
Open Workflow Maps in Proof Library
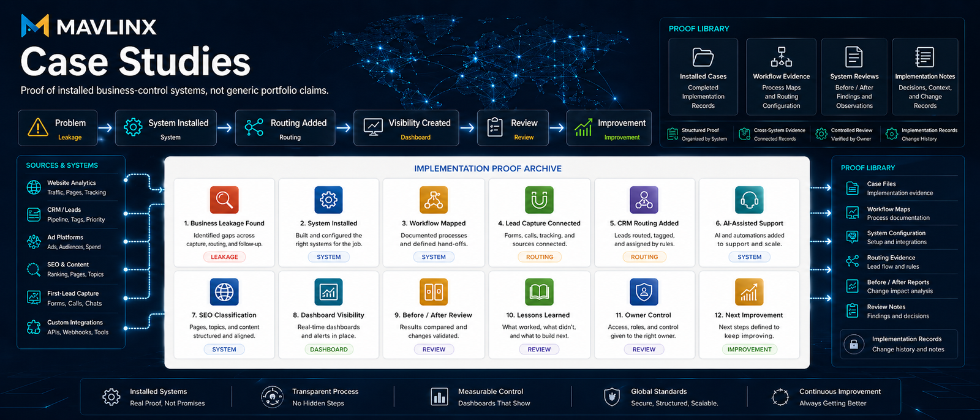[898, 213]
